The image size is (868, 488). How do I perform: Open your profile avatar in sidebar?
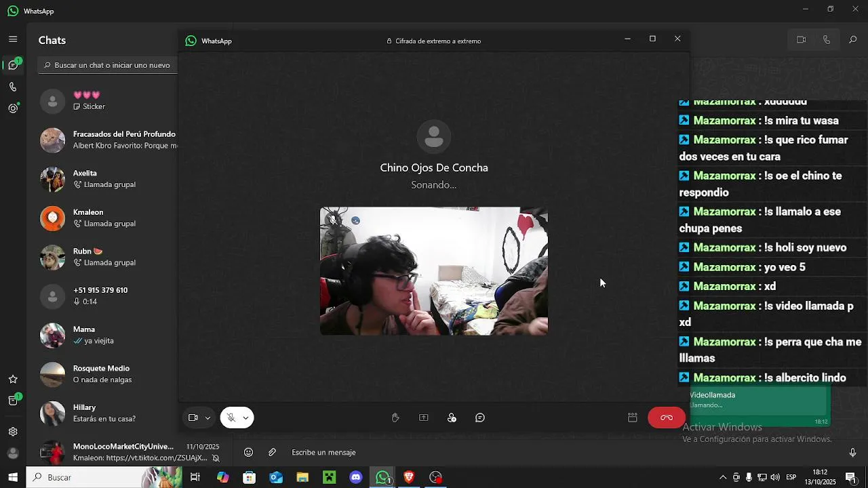(13, 453)
